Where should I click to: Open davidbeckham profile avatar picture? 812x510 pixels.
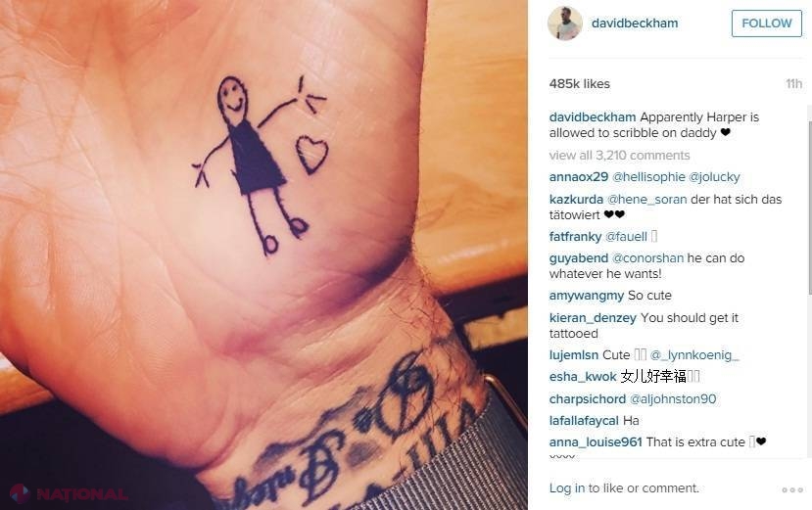click(565, 23)
